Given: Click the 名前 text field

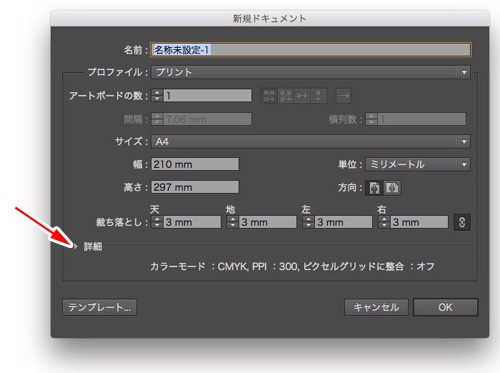Looking at the screenshot, I should click(311, 50).
